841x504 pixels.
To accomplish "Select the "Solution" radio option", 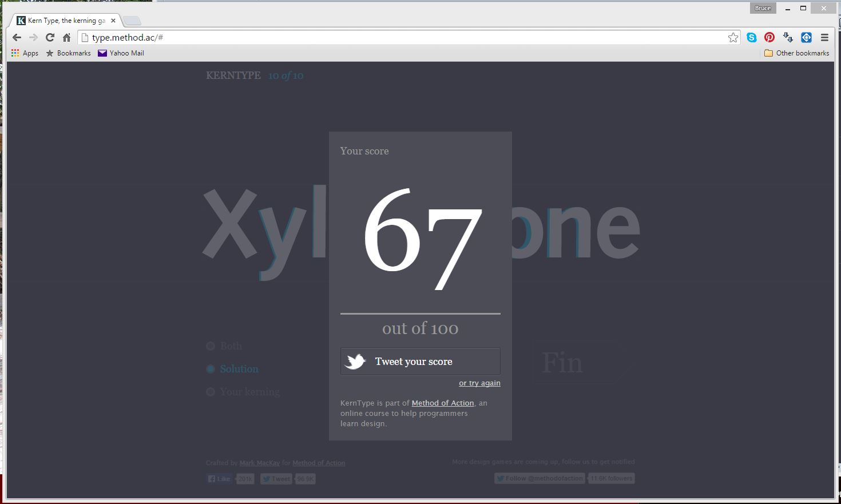I will pyautogui.click(x=211, y=369).
